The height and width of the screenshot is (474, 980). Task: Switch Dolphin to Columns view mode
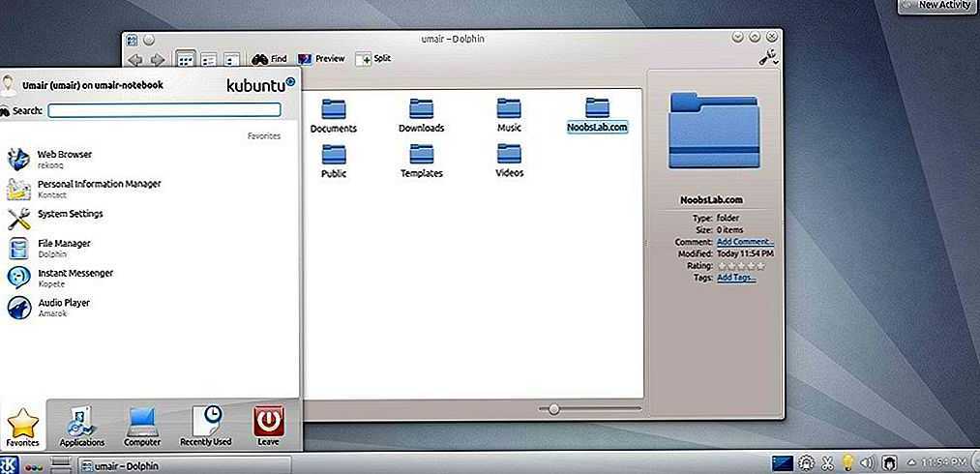tap(232, 59)
